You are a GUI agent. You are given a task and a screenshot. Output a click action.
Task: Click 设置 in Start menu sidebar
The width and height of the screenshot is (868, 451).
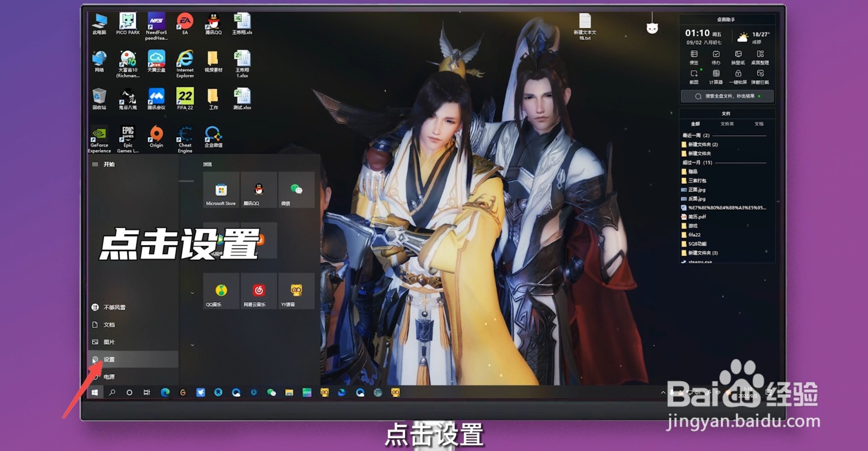coord(133,359)
